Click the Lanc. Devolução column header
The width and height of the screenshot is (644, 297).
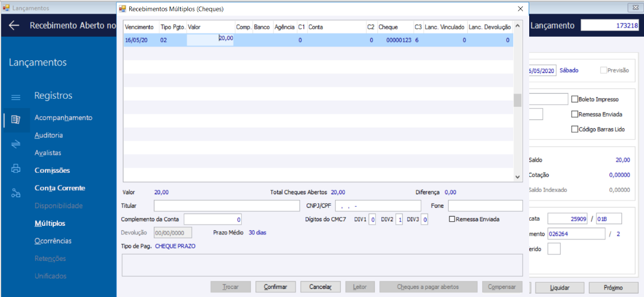click(x=490, y=27)
